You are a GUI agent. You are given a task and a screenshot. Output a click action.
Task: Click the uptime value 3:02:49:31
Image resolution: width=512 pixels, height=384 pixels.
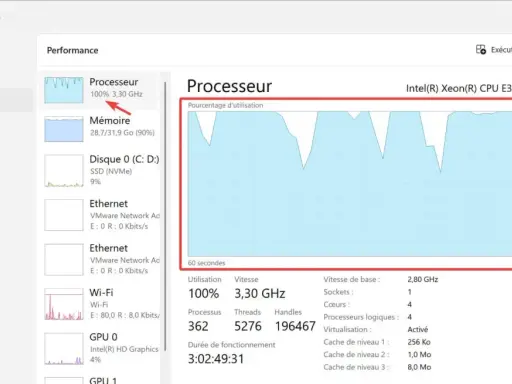(x=216, y=359)
